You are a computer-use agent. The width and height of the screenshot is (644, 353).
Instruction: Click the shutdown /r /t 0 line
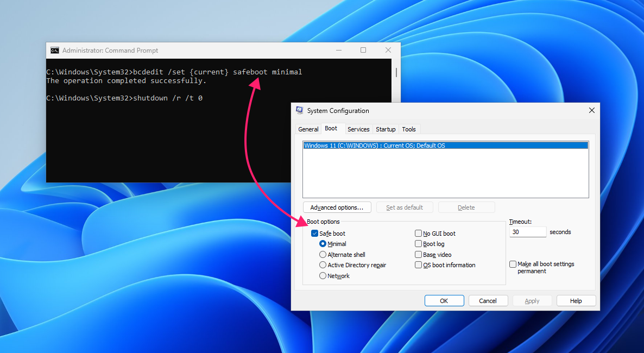click(x=124, y=98)
